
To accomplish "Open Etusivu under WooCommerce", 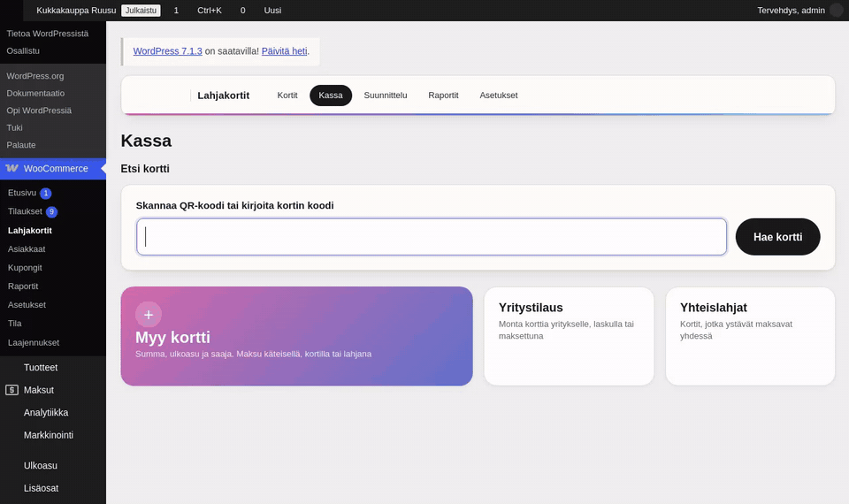I will 21,193.
